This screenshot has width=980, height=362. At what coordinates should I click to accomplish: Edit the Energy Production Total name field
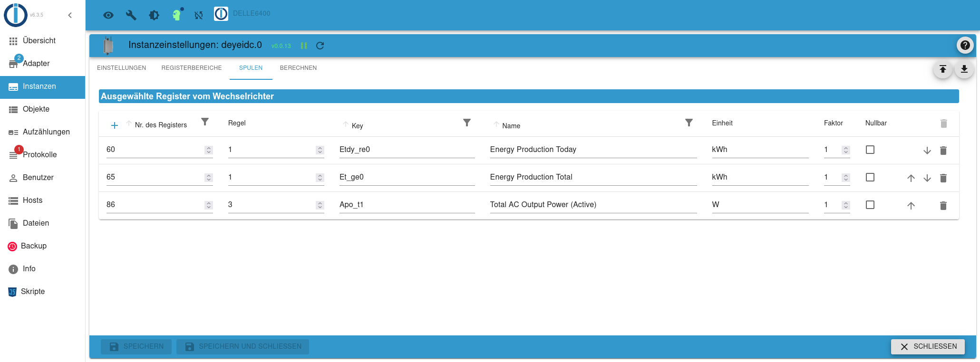[x=593, y=177]
